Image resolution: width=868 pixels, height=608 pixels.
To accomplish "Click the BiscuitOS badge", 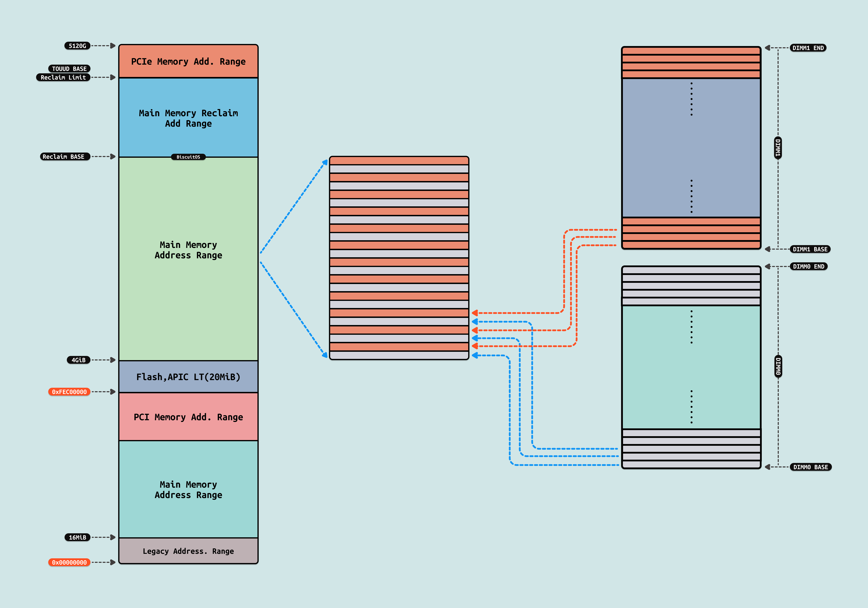I will (188, 157).
